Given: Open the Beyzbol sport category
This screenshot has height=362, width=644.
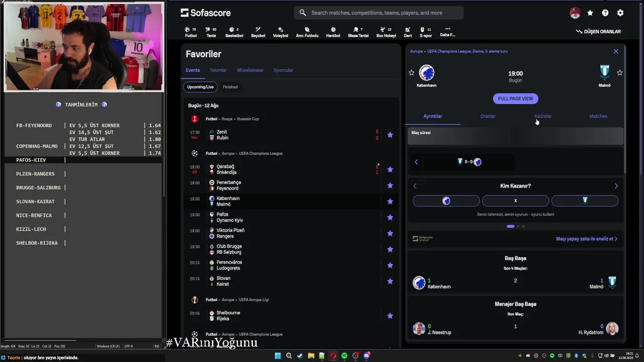Looking at the screenshot, I should pos(258,32).
